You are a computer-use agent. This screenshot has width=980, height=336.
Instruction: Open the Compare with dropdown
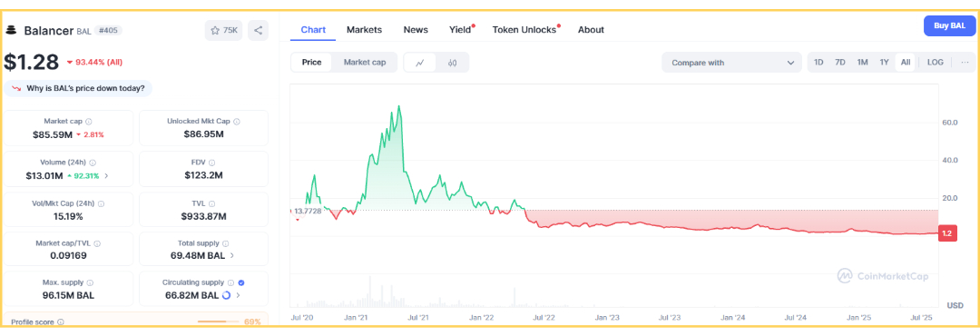731,63
